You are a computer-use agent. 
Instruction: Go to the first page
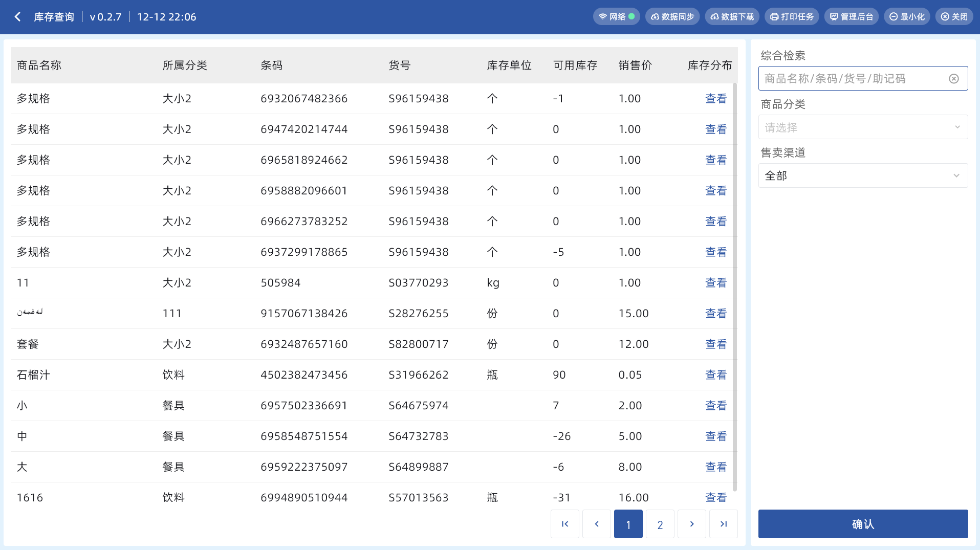[565, 524]
